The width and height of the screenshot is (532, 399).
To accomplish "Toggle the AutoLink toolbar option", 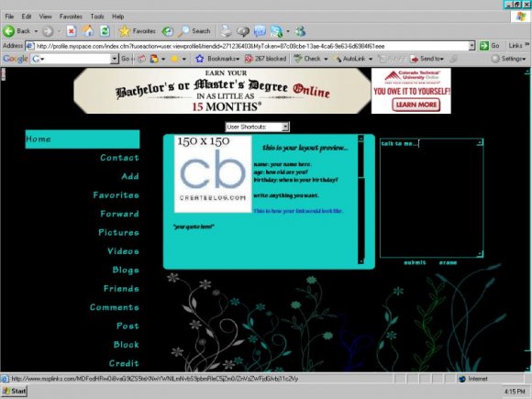I will click(x=353, y=59).
